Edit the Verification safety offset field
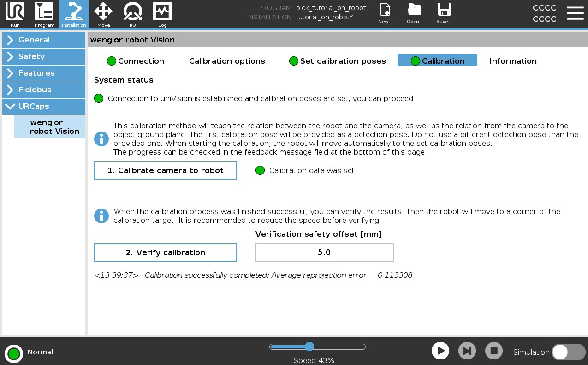Screen dimensions: 588x365 point(325,252)
